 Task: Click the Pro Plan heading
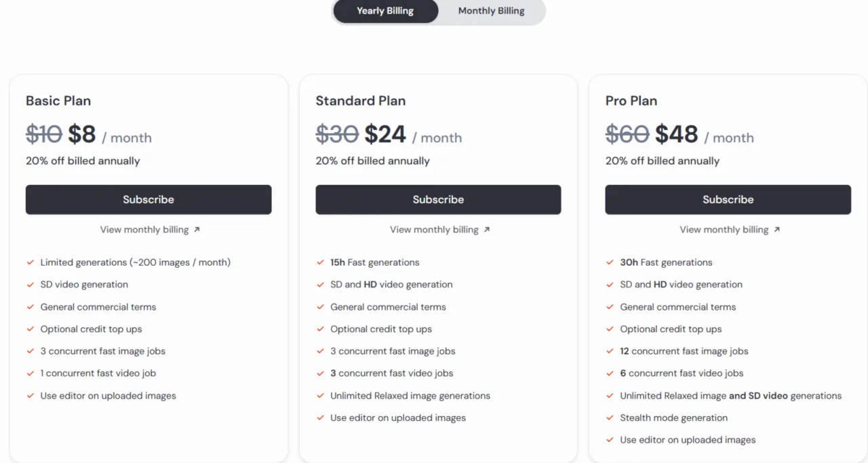[x=631, y=101]
